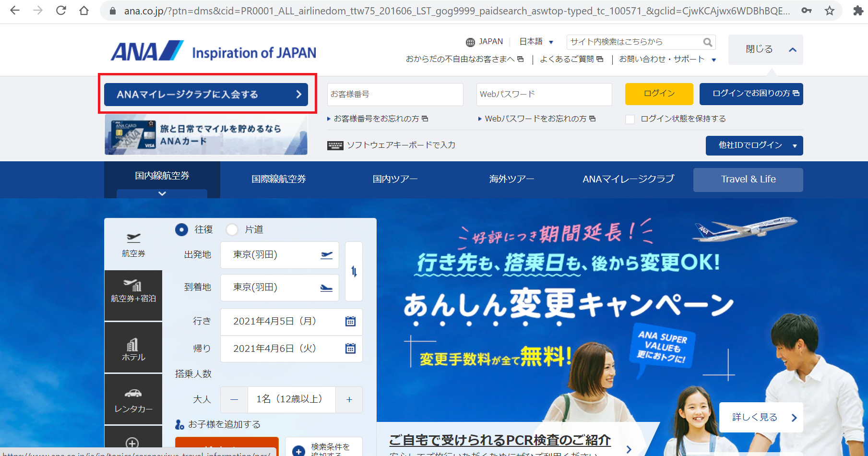
Task: Select 往復 round trip radio
Action: [181, 230]
